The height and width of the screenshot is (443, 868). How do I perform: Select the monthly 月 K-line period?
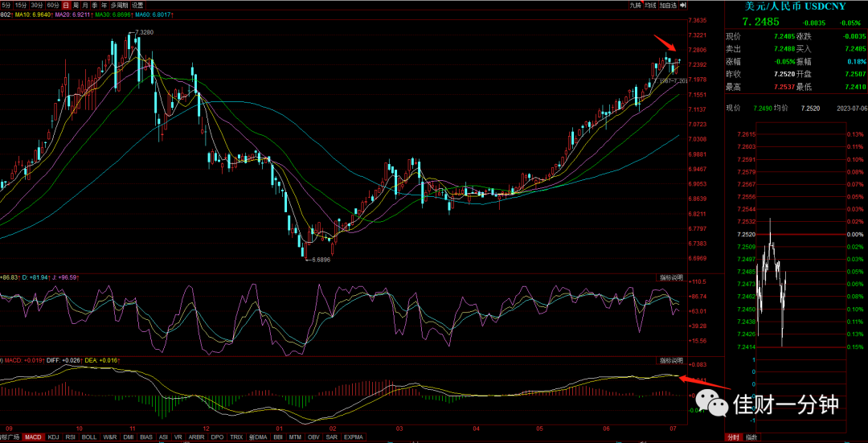[x=85, y=5]
